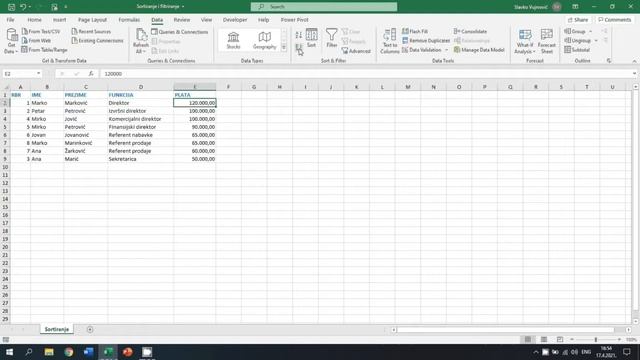Switch to the Review tab
The image size is (640, 360).
(x=182, y=20)
